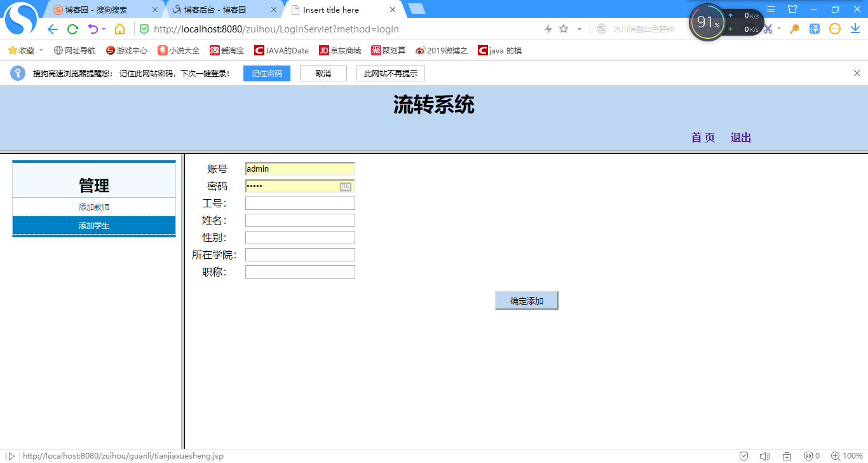Viewport: 868px width, 463px height.
Task: Open the orange more-extensions icon
Action: [835, 29]
